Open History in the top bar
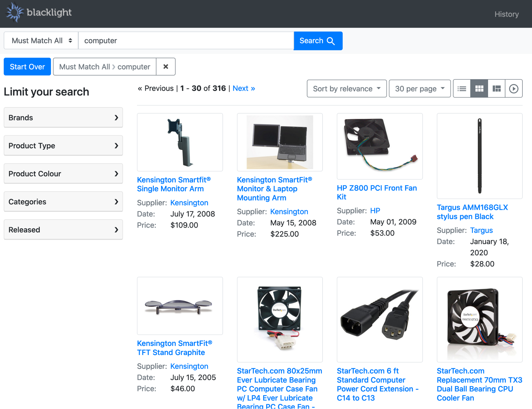Screen dimensions: 532x409 [x=506, y=14]
